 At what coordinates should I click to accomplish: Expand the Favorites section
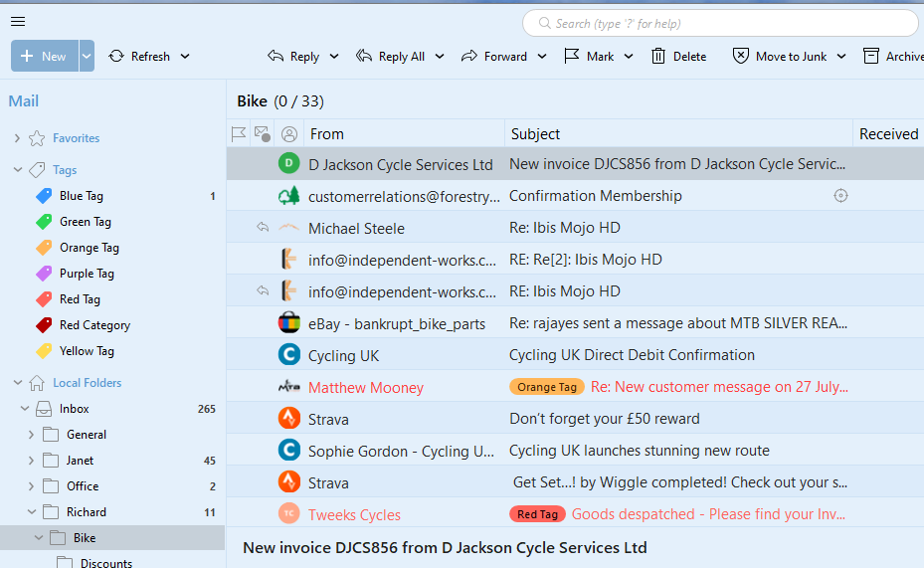[x=17, y=138]
